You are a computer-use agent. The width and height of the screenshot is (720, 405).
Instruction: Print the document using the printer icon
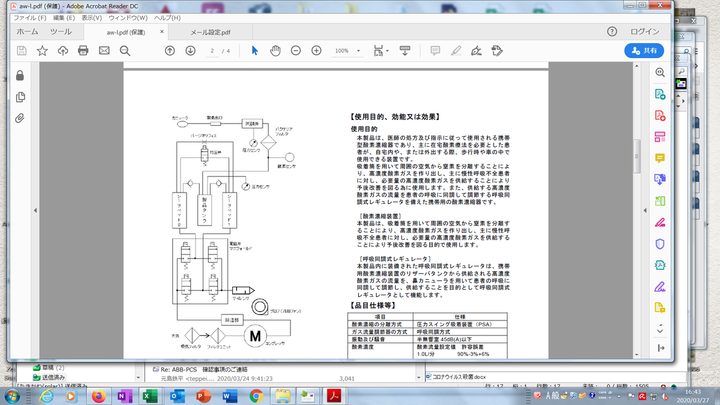click(x=89, y=50)
